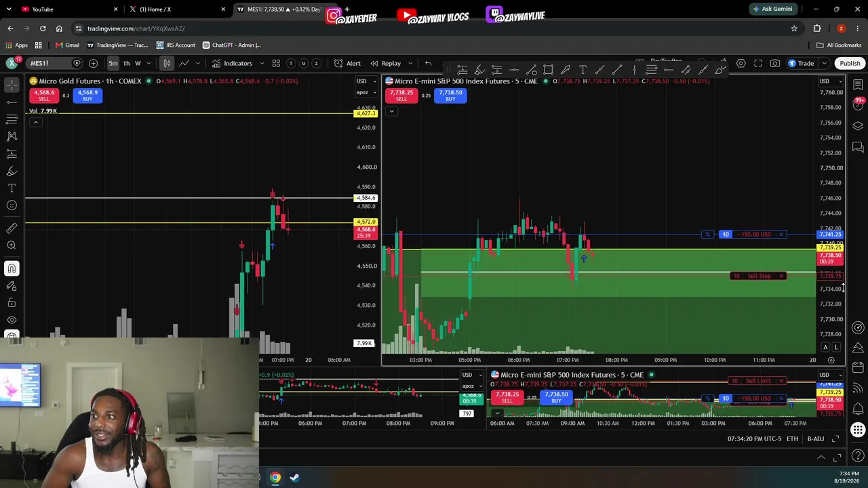The width and height of the screenshot is (868, 488).
Task: Toggle magnet mode on left sidebar
Action: pyautogui.click(x=12, y=268)
